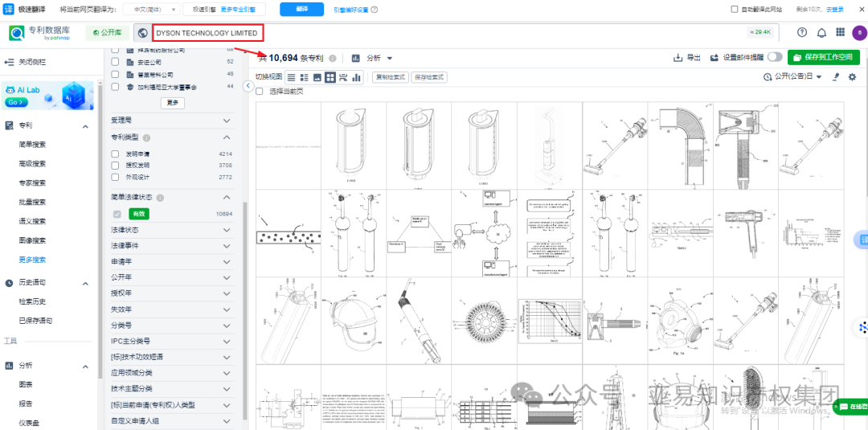Check the 安进公司 applicant checkbox
Screen dimensions: 868x430
pos(115,62)
